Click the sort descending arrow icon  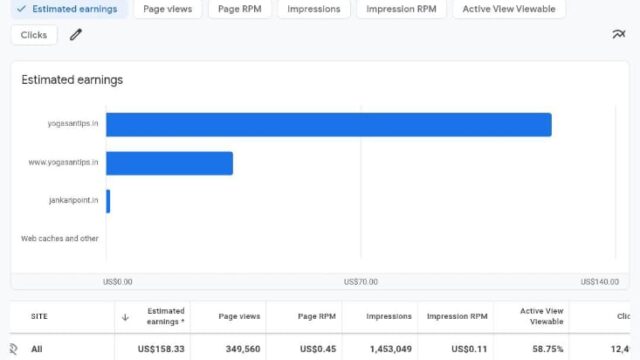pos(125,317)
